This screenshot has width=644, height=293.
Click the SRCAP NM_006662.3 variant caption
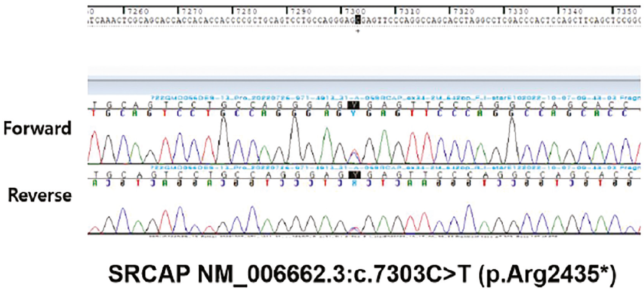click(361, 274)
